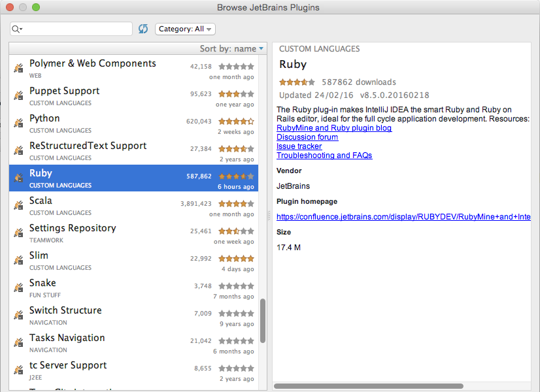Image resolution: width=540 pixels, height=392 pixels.
Task: Click the plugin icon beside Switch Structure
Action: [18, 315]
